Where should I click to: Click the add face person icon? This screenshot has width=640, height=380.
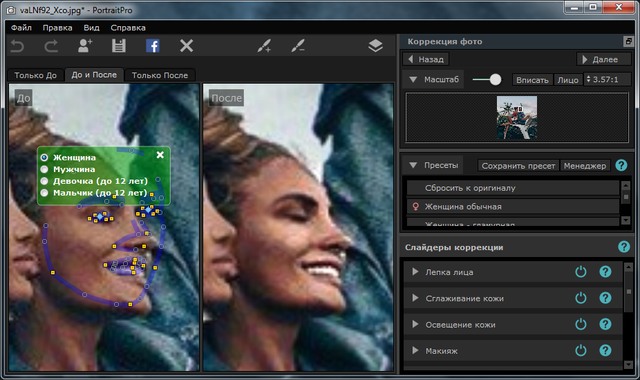coord(85,46)
